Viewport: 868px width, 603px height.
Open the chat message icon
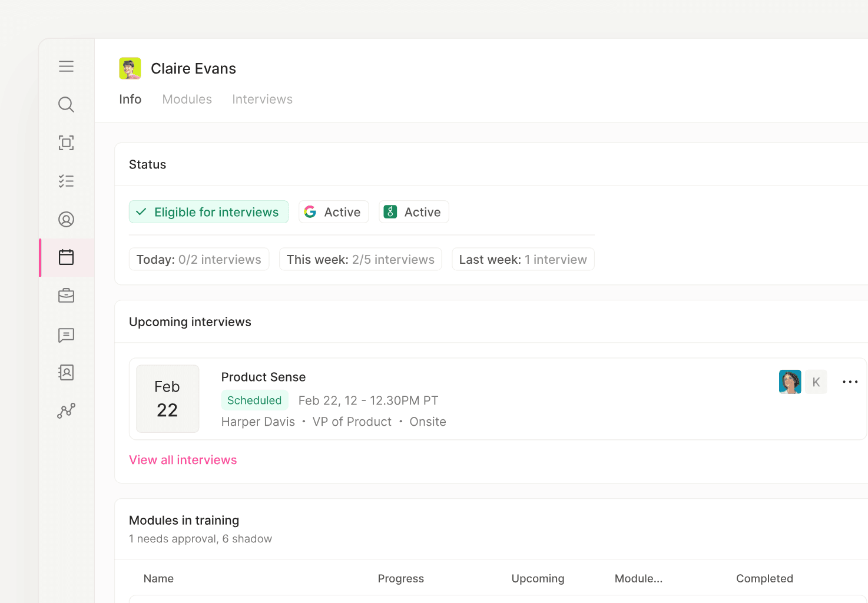tap(66, 334)
